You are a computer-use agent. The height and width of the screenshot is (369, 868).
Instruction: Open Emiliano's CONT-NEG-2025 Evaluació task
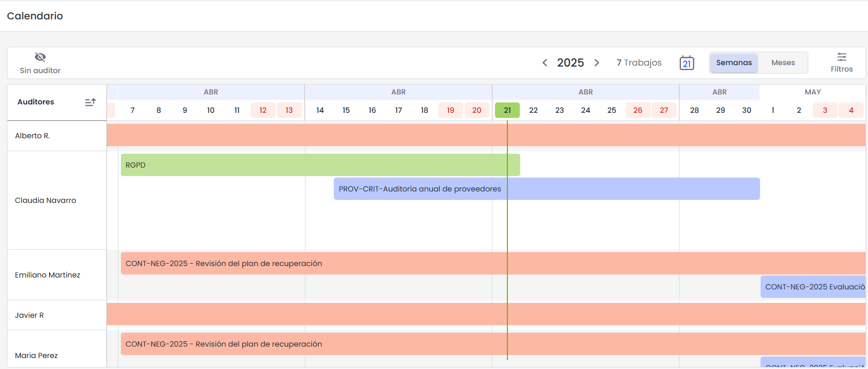tap(813, 287)
